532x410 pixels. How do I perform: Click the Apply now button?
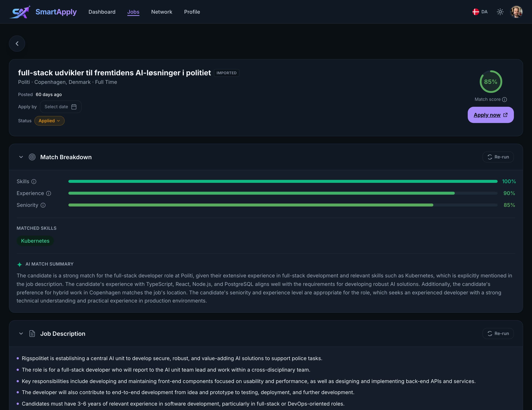tap(491, 115)
